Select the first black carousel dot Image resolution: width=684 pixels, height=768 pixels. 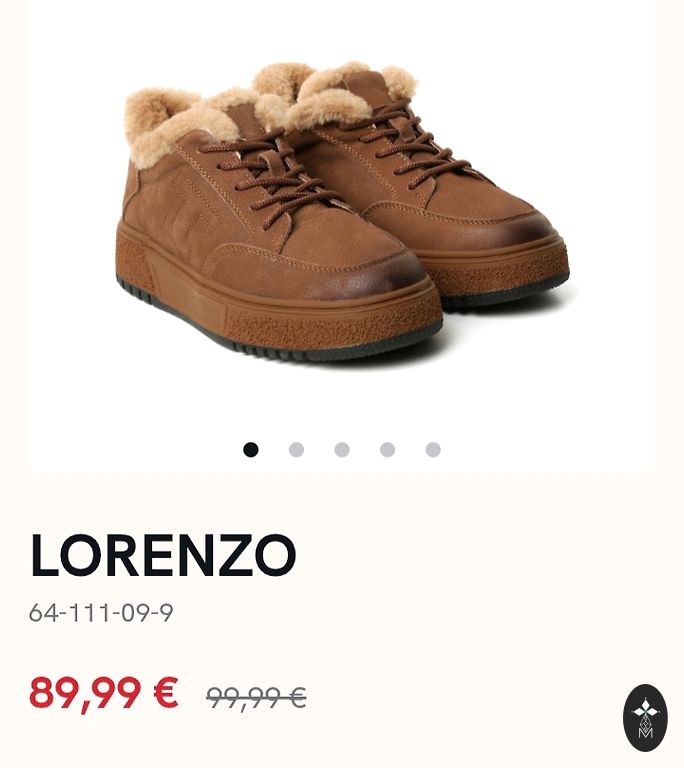[250, 450]
